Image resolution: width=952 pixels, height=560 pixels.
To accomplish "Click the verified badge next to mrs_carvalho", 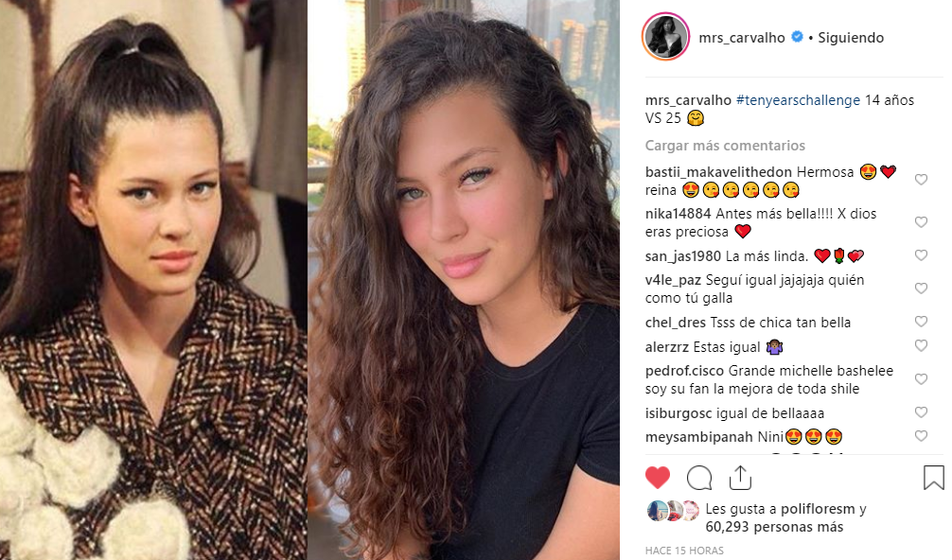I will [x=797, y=37].
